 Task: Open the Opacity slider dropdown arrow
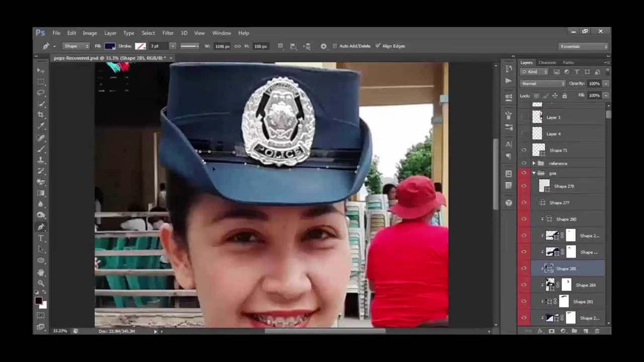pos(606,83)
